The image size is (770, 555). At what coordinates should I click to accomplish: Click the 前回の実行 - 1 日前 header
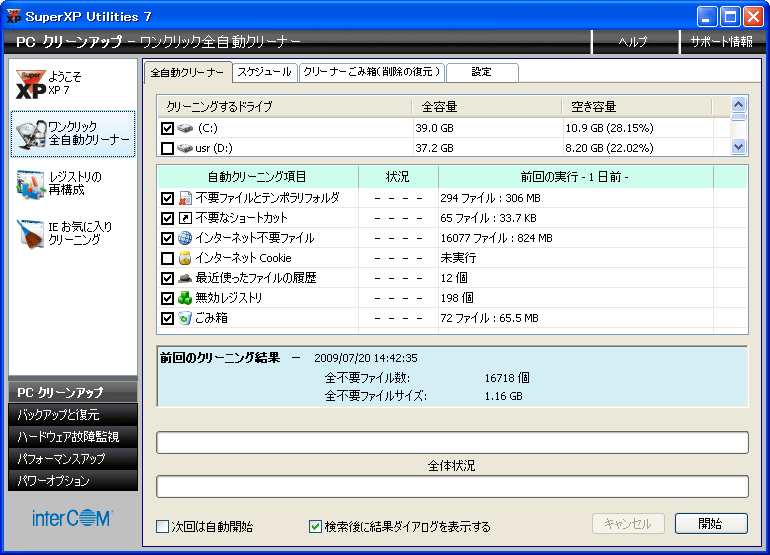point(576,177)
